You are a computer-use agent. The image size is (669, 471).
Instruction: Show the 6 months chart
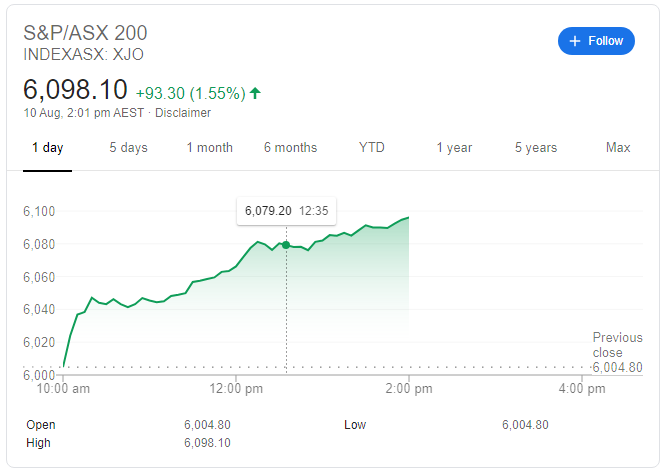click(x=290, y=148)
